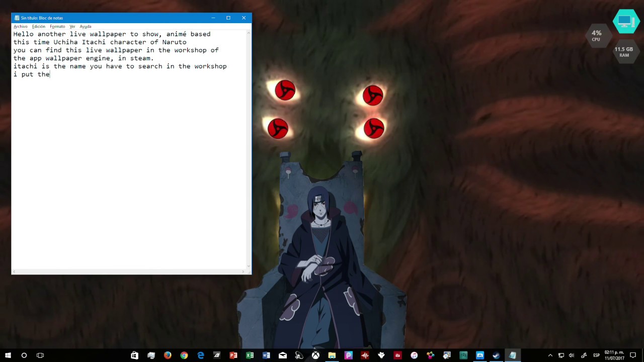Open the Formato menu
The image size is (644, 362).
coord(57,26)
